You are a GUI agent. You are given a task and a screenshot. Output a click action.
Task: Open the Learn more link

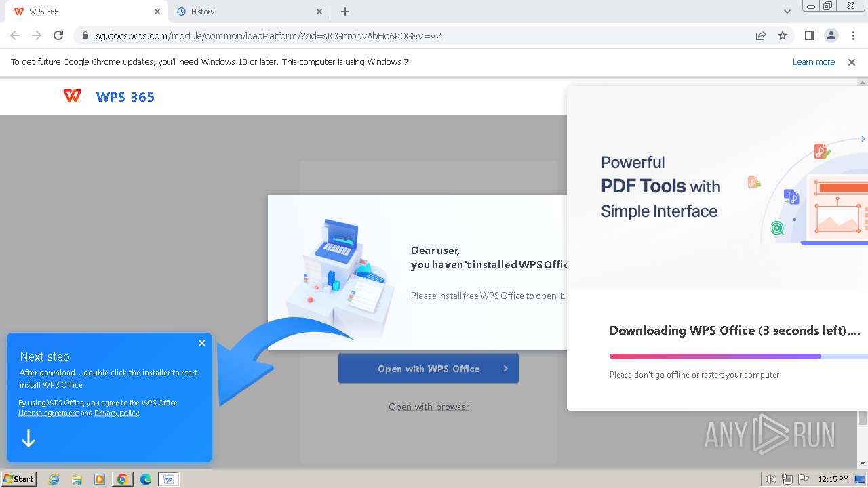click(x=814, y=62)
